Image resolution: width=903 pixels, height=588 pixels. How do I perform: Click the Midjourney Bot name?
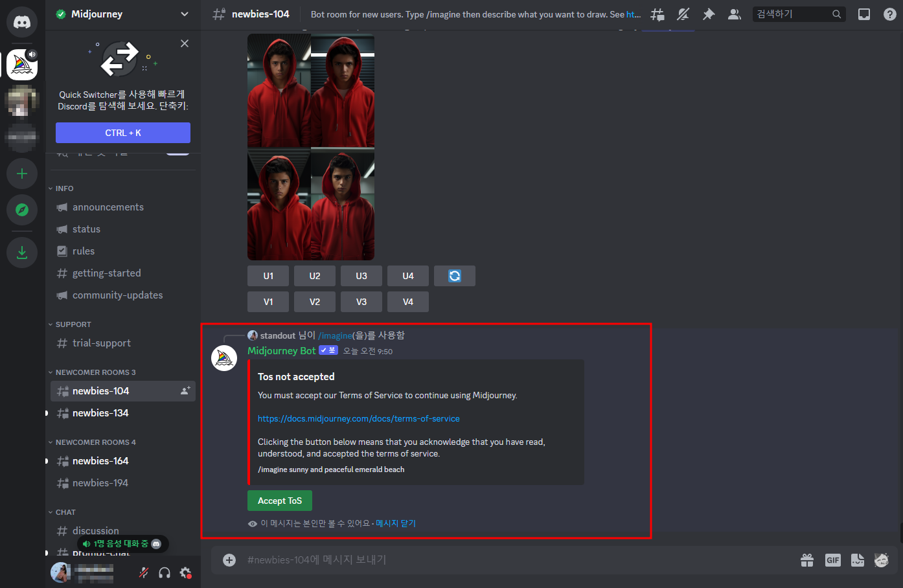[282, 351]
